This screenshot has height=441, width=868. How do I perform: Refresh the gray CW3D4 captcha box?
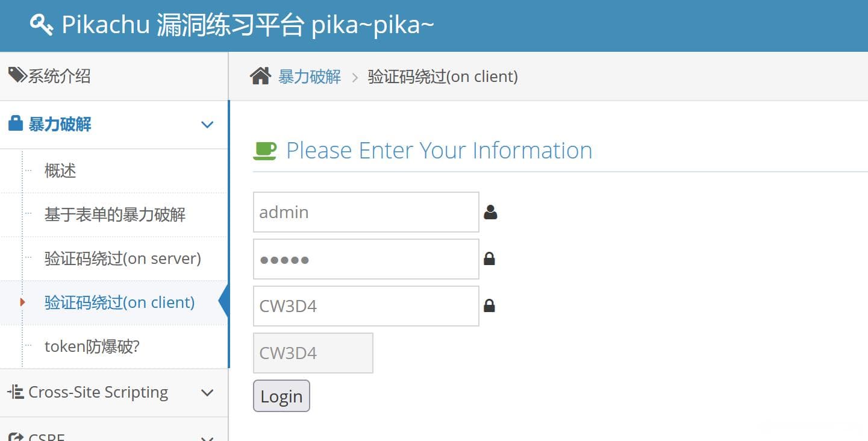(313, 353)
